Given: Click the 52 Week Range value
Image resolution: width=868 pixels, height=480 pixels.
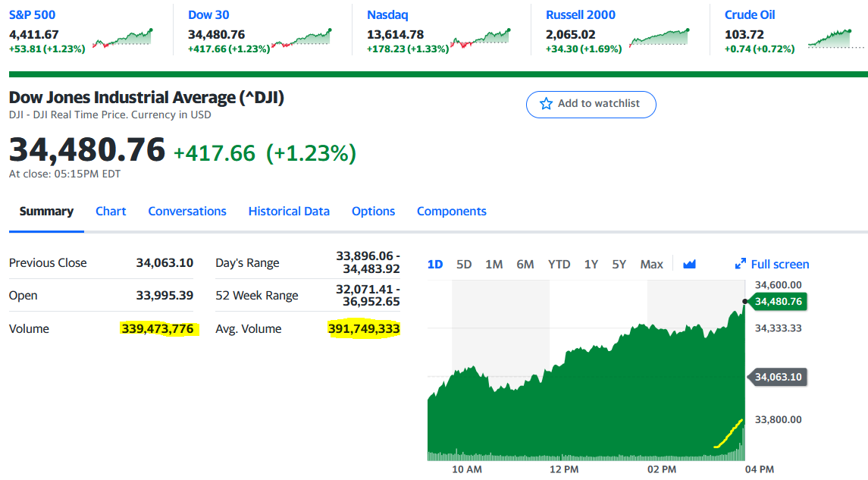Looking at the screenshot, I should tap(368, 295).
